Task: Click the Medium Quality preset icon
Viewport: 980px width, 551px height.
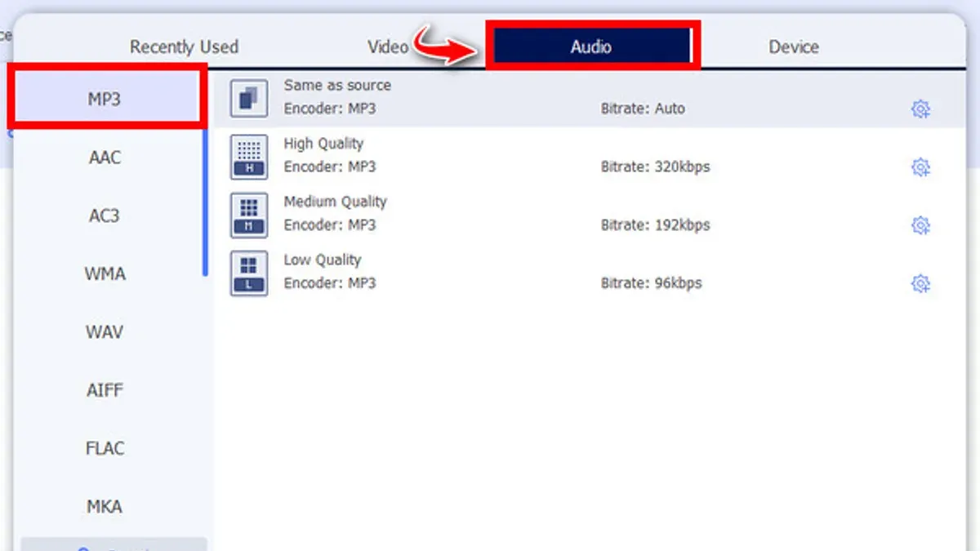Action: (x=249, y=216)
